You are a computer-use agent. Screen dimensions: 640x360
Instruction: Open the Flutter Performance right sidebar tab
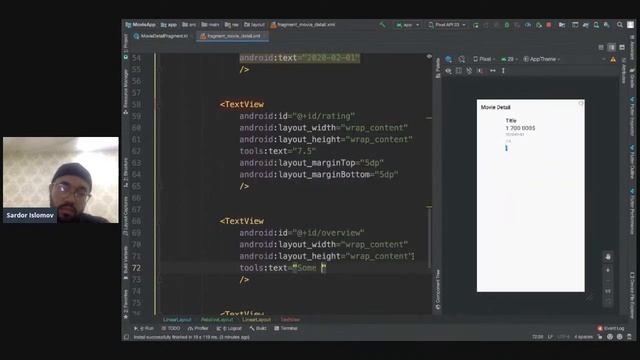click(632, 211)
